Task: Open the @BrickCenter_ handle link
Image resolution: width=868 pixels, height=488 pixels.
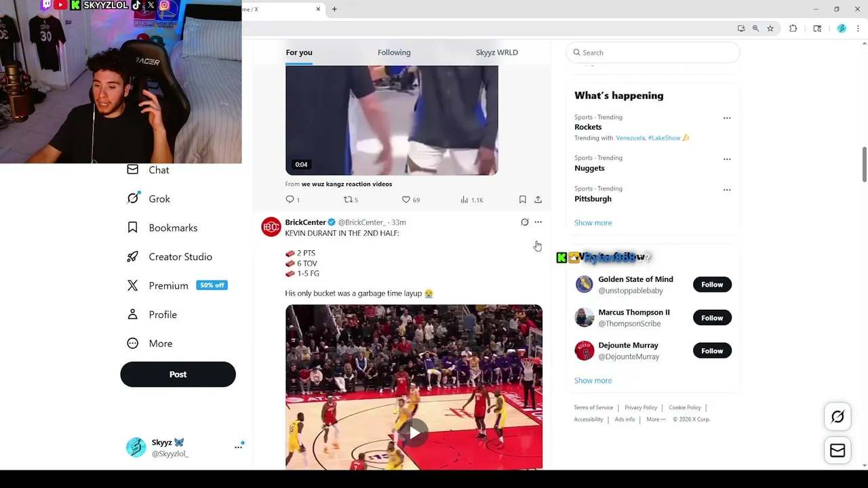Action: pyautogui.click(x=362, y=222)
